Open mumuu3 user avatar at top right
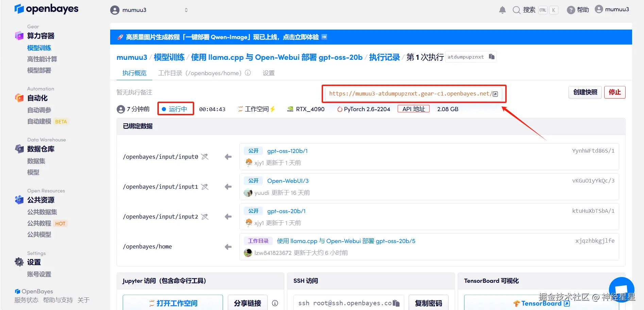 pos(599,9)
